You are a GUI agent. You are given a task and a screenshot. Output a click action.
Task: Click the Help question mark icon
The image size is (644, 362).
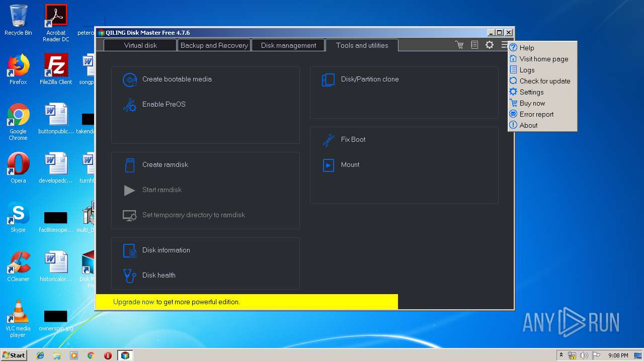click(513, 48)
